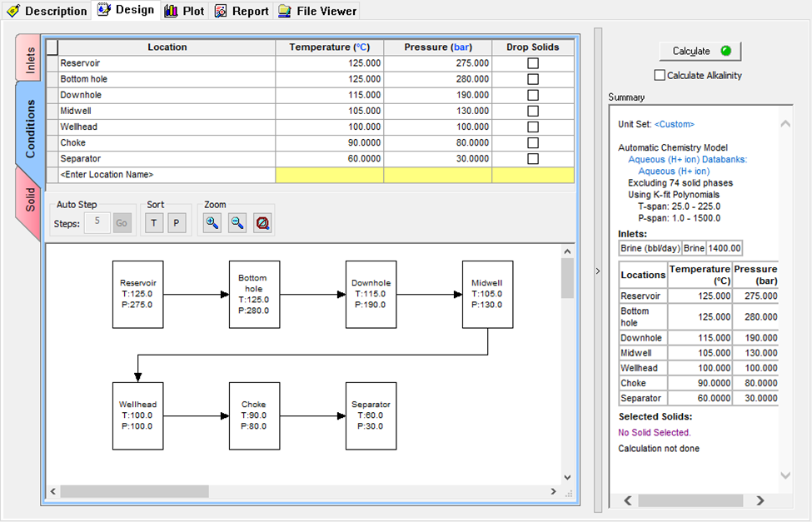The height and width of the screenshot is (522, 812).
Task: Sort locations by pressure using P
Action: click(175, 222)
